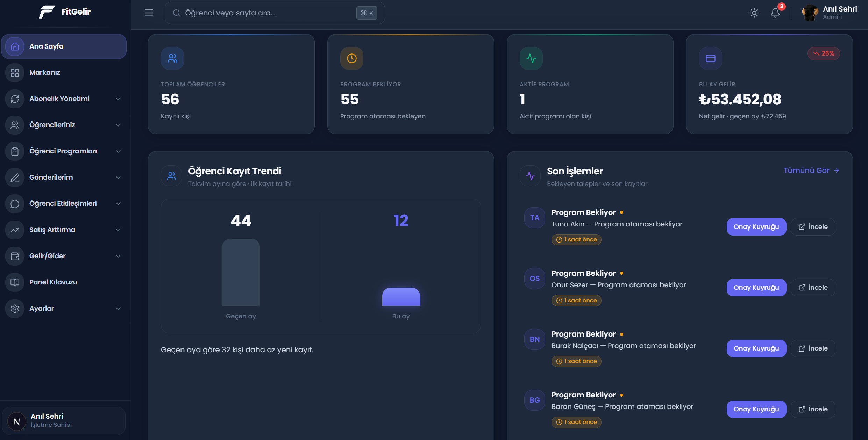Open Anıl Sehri admin profile avatar
Image resolution: width=868 pixels, height=440 pixels.
click(x=810, y=13)
